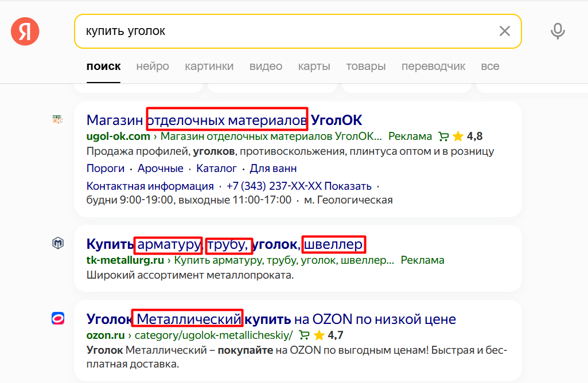The height and width of the screenshot is (383, 588).
Task: Click the microphone voice search icon
Action: tap(557, 32)
